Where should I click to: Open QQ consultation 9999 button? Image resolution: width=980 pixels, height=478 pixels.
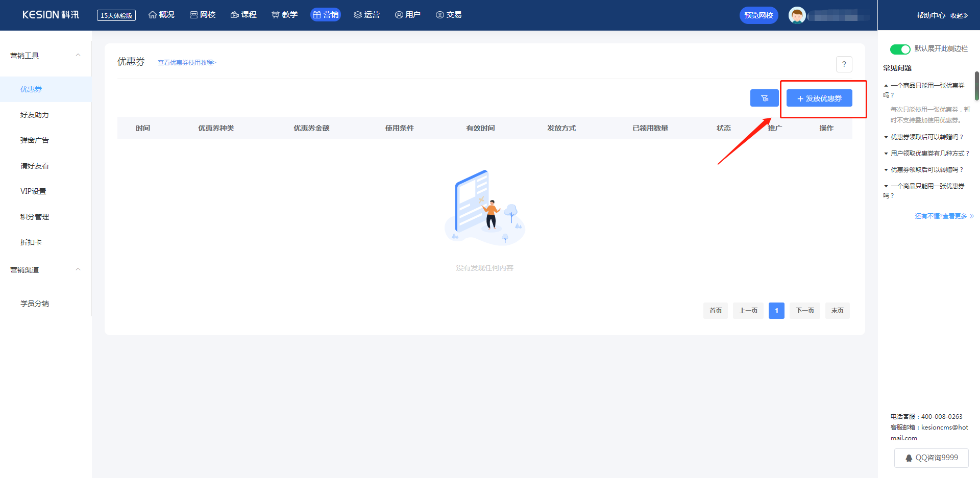click(931, 458)
